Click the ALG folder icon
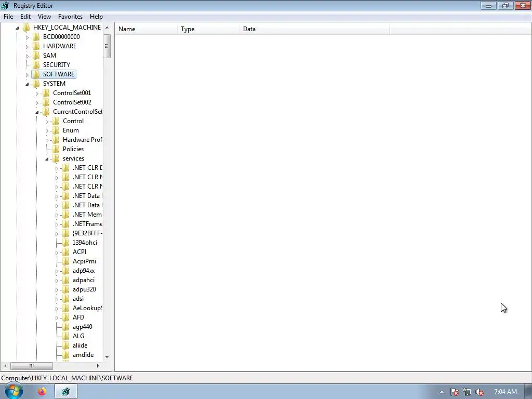 66,336
